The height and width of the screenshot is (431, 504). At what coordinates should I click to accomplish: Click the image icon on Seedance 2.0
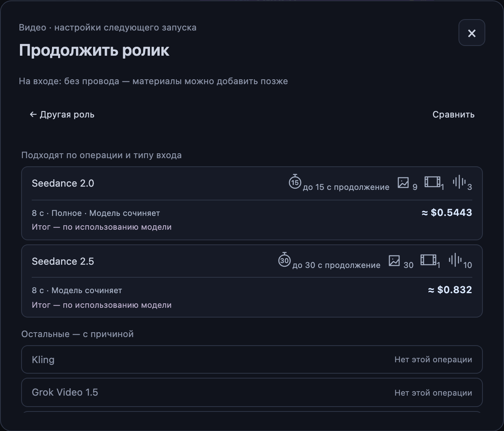[x=403, y=183]
